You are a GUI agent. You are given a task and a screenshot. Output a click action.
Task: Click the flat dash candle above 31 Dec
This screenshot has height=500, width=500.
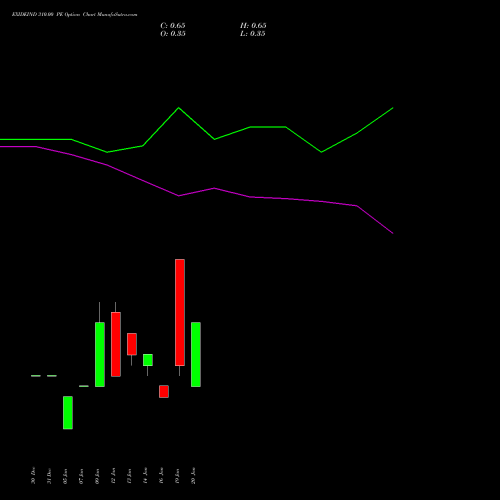[x=52, y=376]
